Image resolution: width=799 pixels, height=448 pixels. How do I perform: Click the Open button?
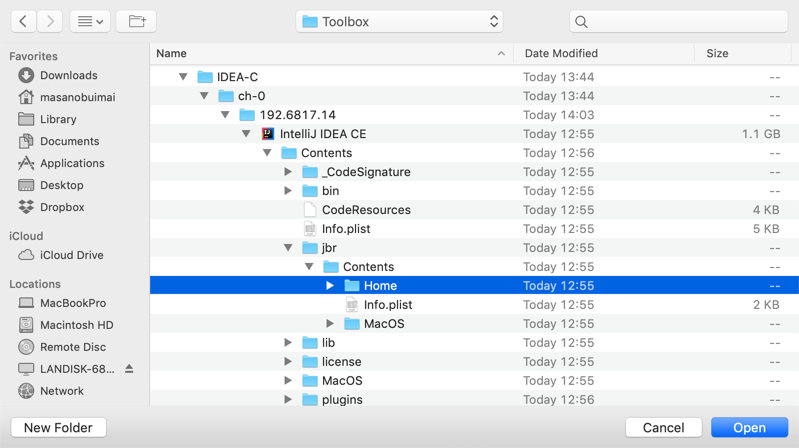(749, 427)
